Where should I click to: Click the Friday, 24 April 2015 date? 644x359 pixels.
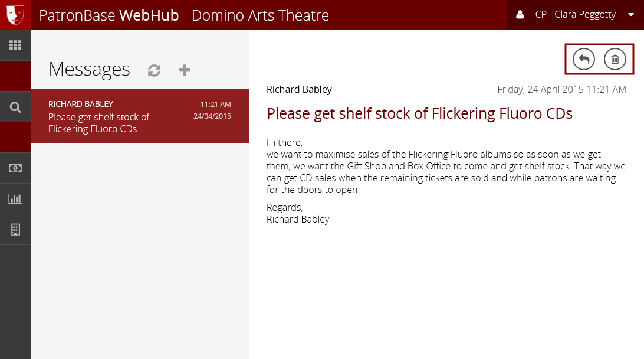click(x=561, y=89)
